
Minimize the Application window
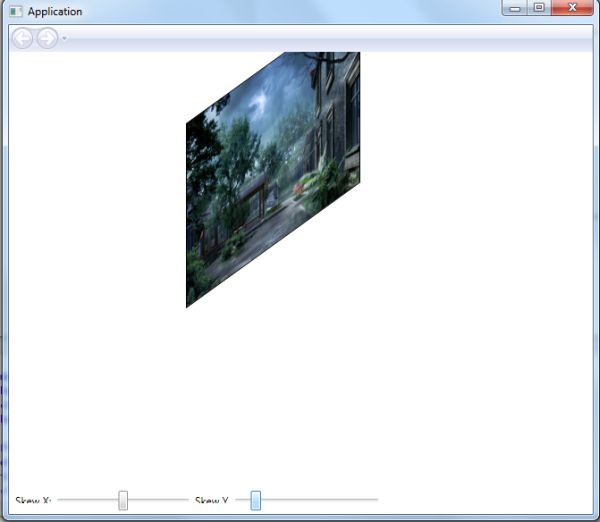coord(515,8)
